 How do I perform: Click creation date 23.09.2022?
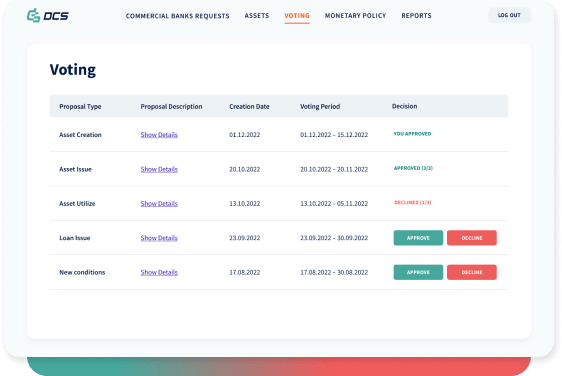point(244,238)
